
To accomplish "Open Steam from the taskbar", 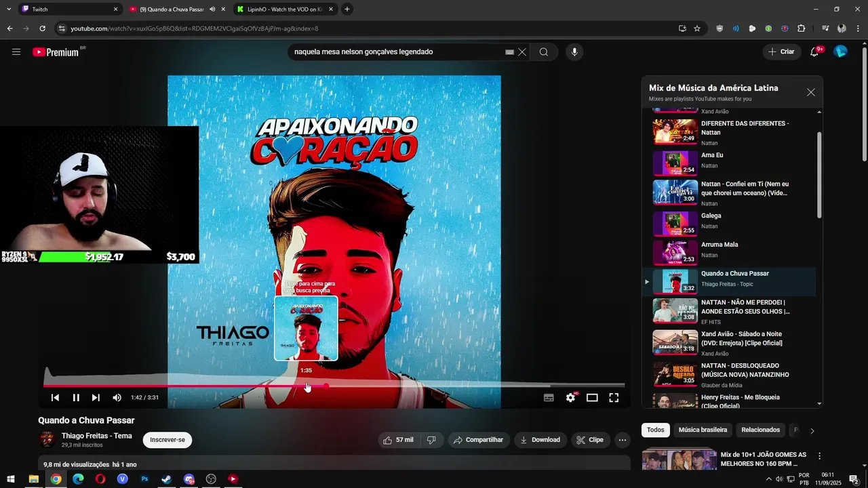I will coord(167,479).
